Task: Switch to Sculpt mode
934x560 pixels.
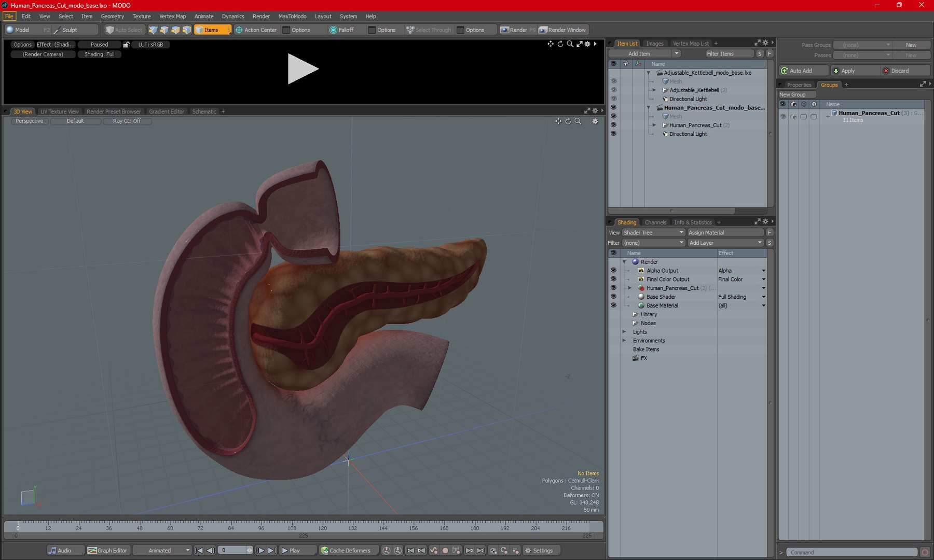Action: click(75, 30)
